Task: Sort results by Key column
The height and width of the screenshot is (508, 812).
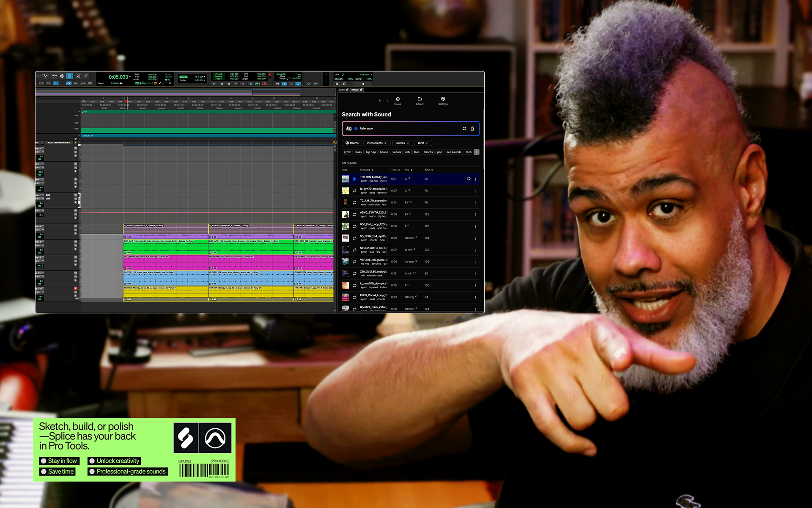Action: pyautogui.click(x=409, y=170)
